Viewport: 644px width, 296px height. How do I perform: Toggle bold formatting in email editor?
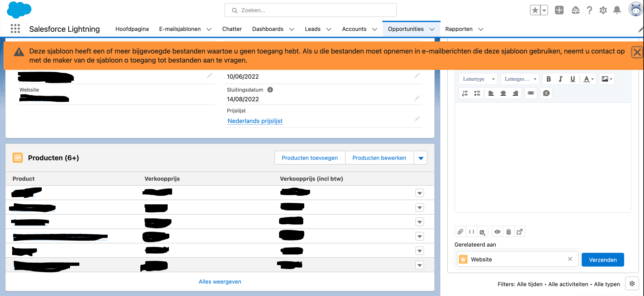pos(548,79)
